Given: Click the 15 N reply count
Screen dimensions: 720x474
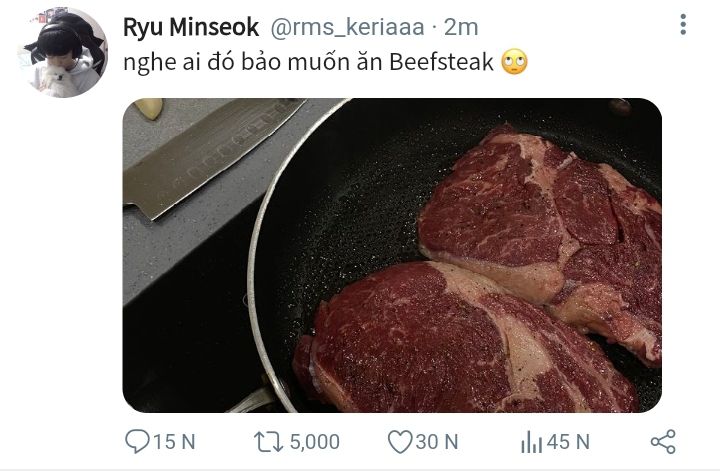Looking at the screenshot, I should click(174, 441).
